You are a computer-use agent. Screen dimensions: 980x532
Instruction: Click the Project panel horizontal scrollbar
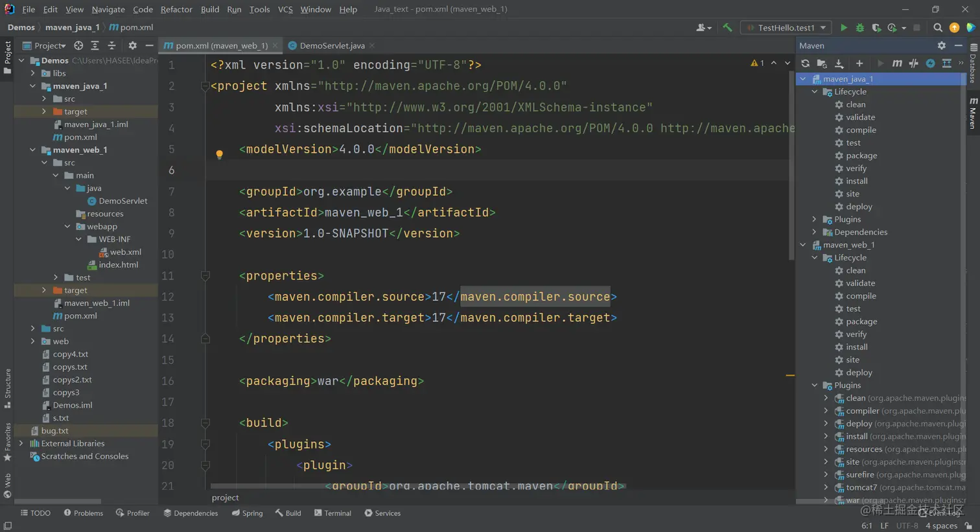pyautogui.click(x=58, y=502)
